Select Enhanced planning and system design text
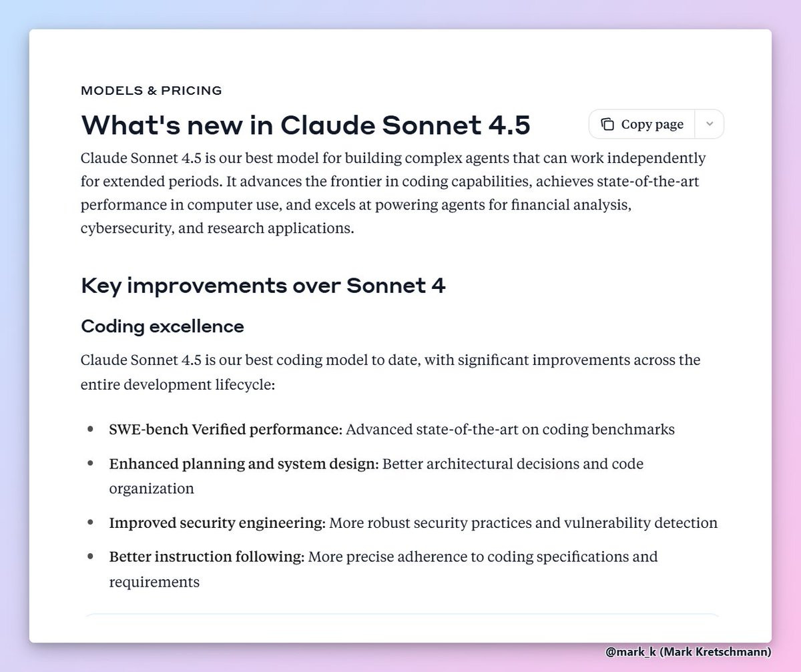 tap(244, 463)
